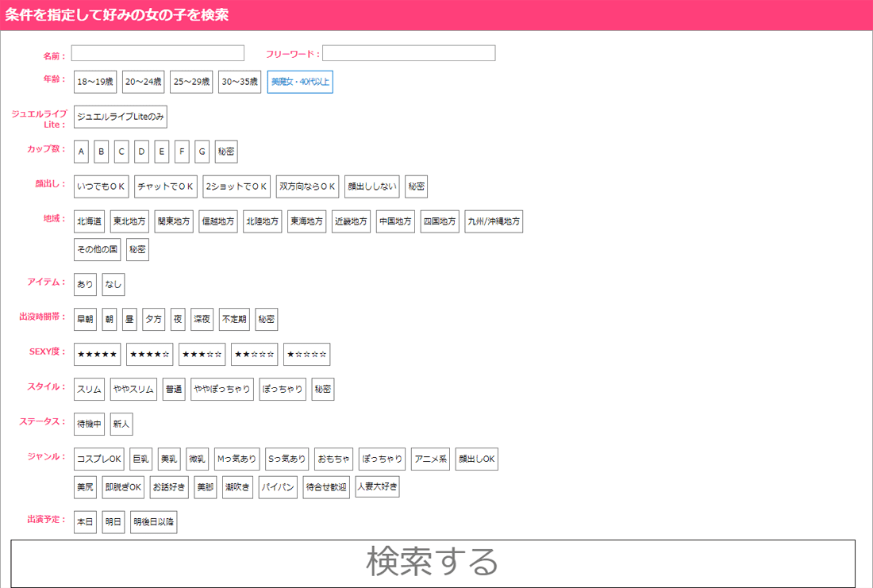
Task: Select the 20〜24歳 age filter
Action: pyautogui.click(x=144, y=82)
